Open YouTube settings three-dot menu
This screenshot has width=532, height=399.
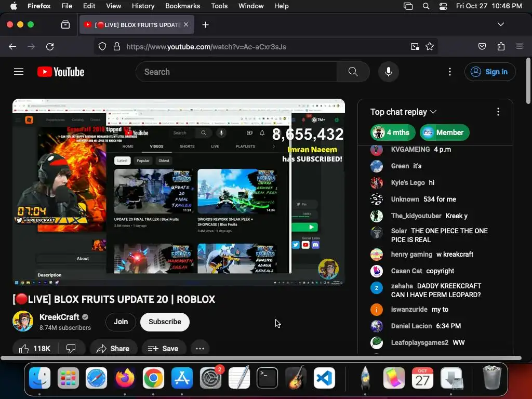click(x=450, y=72)
